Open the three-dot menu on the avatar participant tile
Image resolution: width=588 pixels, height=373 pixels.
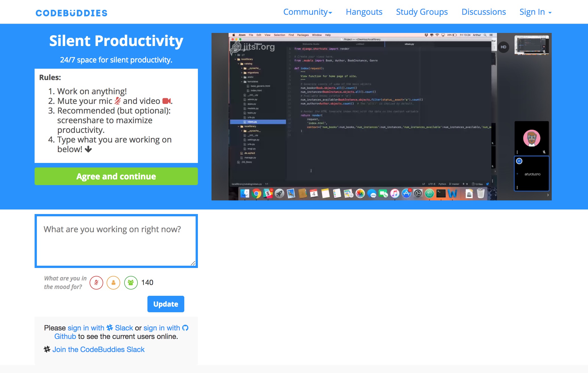click(517, 152)
